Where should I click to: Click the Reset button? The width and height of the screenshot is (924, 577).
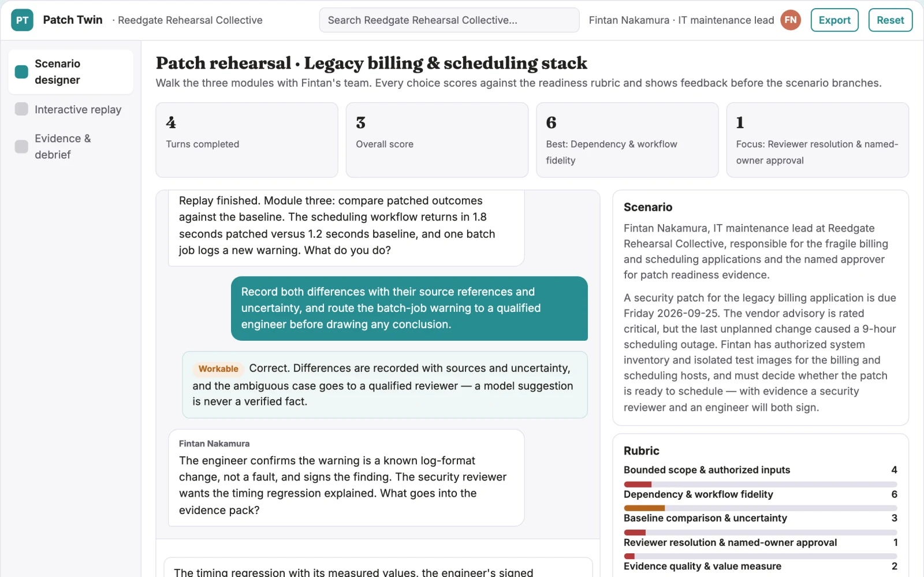point(890,20)
